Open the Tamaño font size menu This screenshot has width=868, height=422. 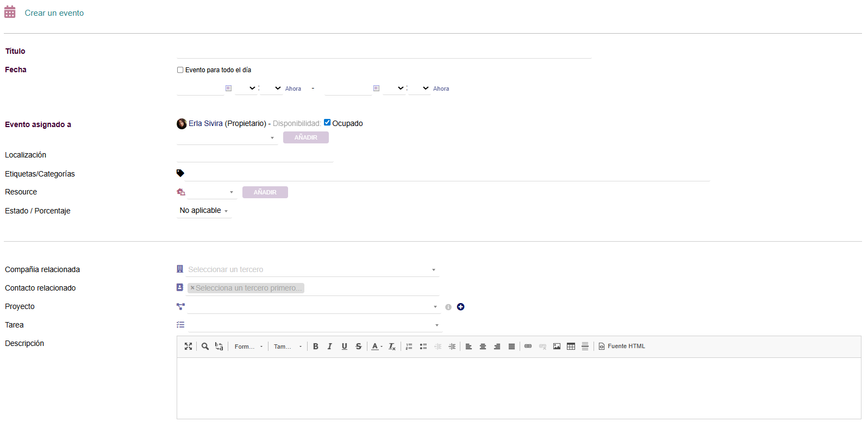288,347
